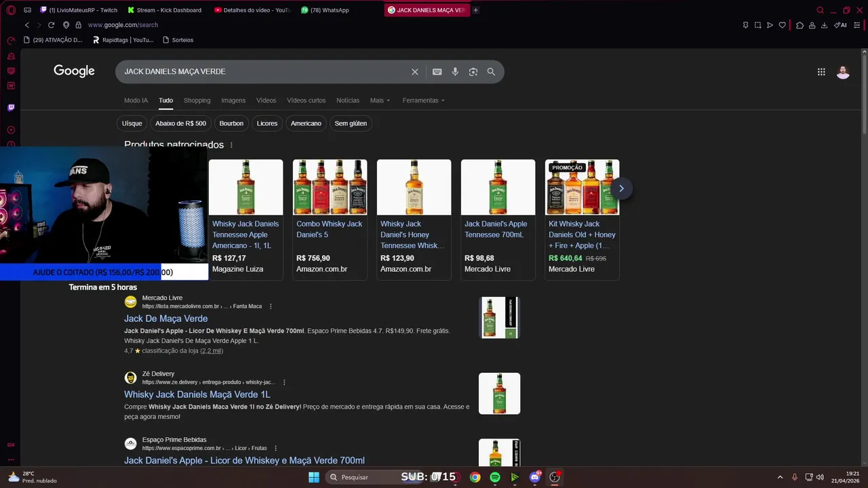Apply the Abaixo de R$ 500 filter
Screen dimensions: 868x488
[x=180, y=123]
